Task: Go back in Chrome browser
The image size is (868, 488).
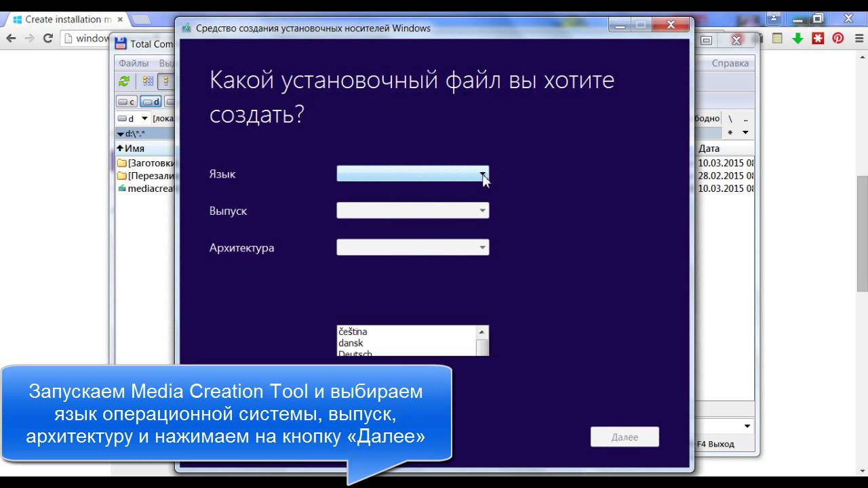Action: (11, 39)
